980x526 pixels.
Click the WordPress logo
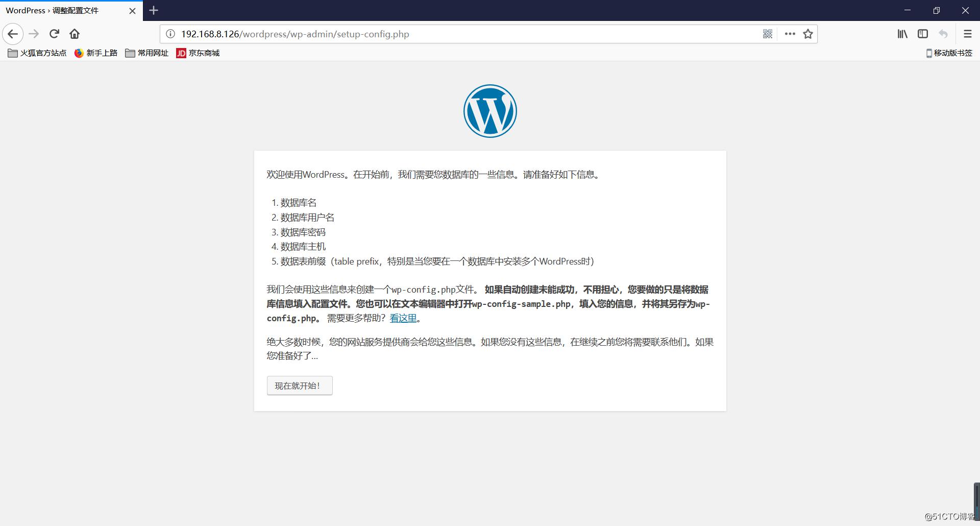(x=490, y=111)
